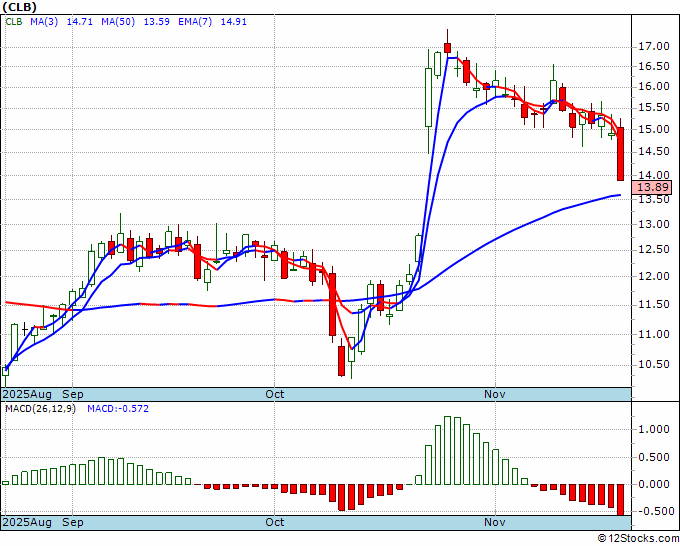Click the 0.500 MACD axis label
Viewport: 680px width, 546px height.
pyautogui.click(x=656, y=457)
